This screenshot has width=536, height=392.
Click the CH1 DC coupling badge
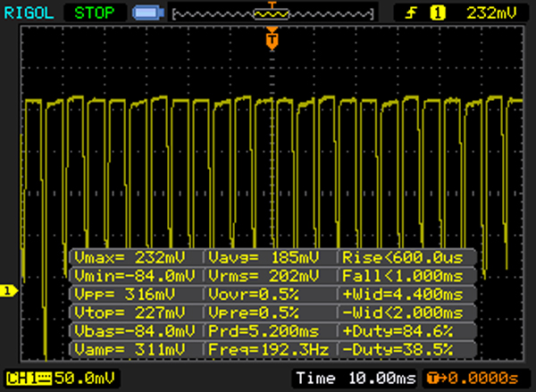click(x=29, y=379)
